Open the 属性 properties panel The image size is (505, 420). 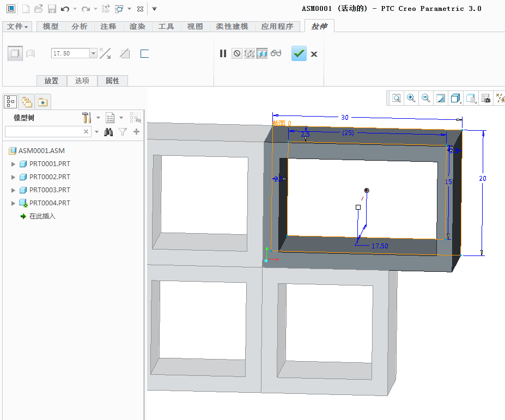112,81
